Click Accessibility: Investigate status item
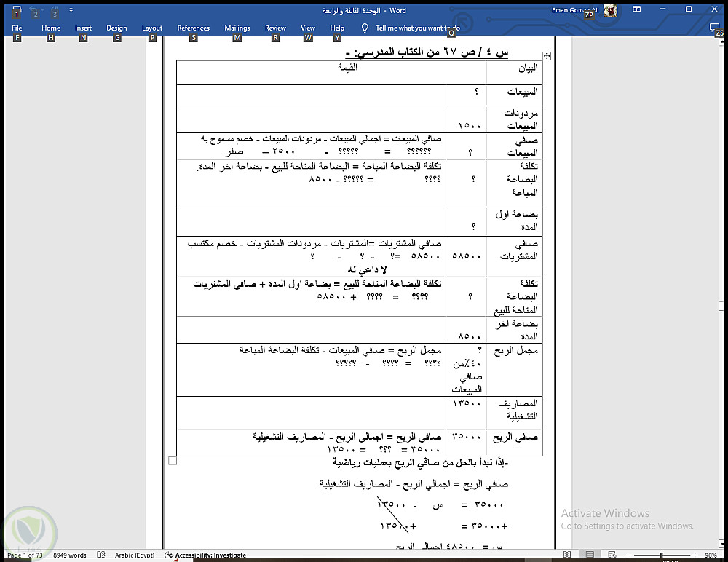Image resolution: width=728 pixels, height=562 pixels. (x=206, y=555)
